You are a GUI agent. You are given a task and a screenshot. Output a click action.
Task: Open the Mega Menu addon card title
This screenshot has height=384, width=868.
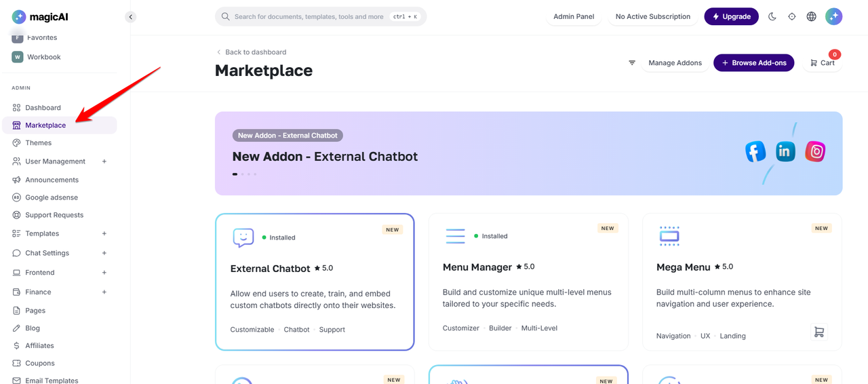pos(684,267)
